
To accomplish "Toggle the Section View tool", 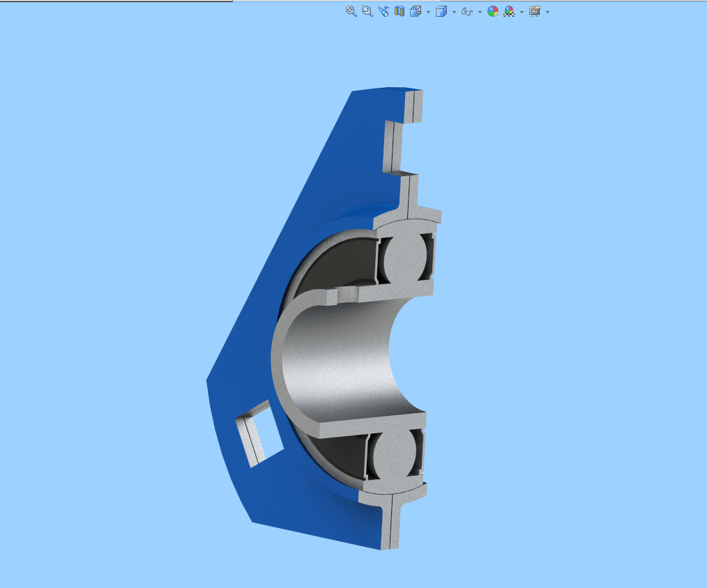I will click(399, 11).
